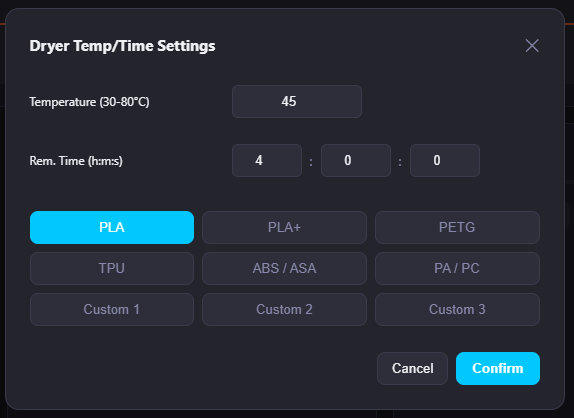Viewport: 574px width, 418px height.
Task: Apply the Custom 1 preset
Action: pyautogui.click(x=112, y=309)
